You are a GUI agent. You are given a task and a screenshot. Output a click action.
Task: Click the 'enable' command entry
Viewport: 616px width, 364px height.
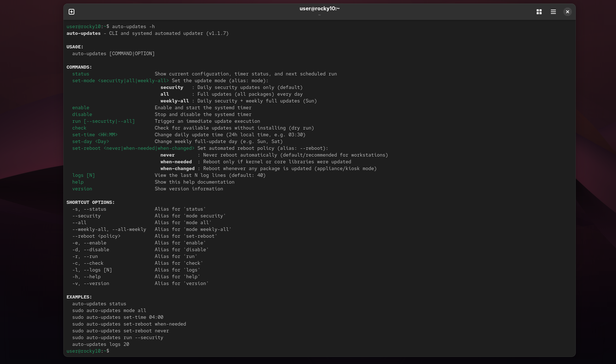[81, 108]
